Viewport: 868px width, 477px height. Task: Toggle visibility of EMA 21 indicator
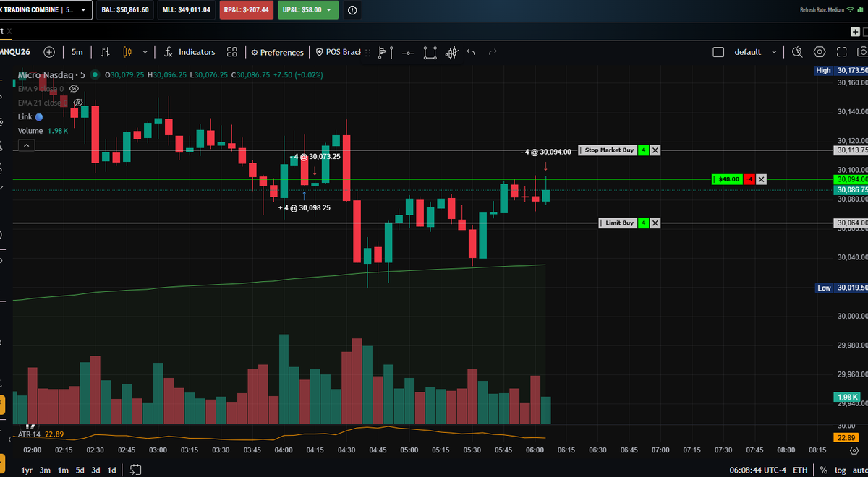click(x=77, y=103)
